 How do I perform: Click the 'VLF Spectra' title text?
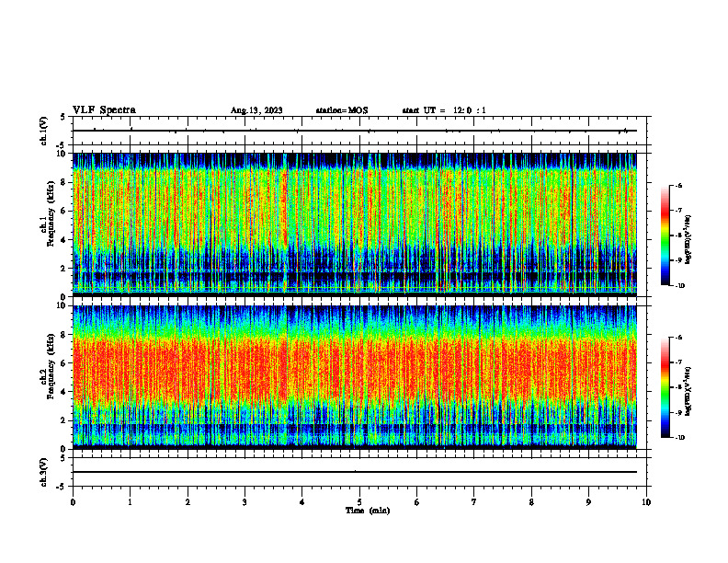[x=104, y=110]
